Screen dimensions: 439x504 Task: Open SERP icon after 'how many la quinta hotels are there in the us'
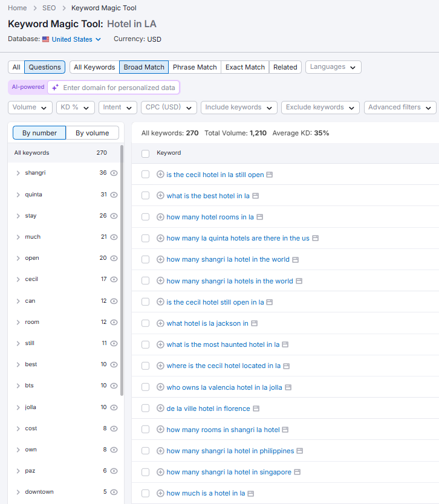point(315,238)
